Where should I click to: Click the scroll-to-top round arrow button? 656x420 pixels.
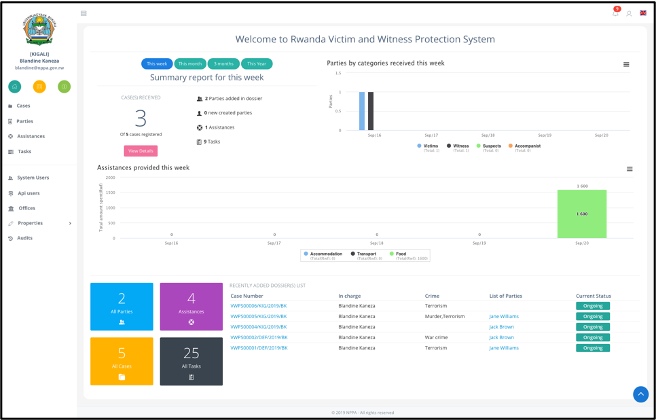click(640, 394)
